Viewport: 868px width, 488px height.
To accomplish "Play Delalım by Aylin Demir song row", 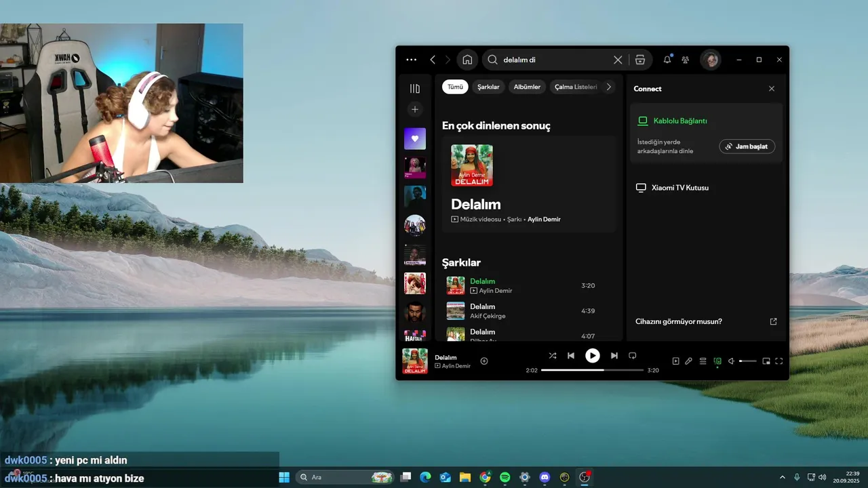I will point(529,285).
